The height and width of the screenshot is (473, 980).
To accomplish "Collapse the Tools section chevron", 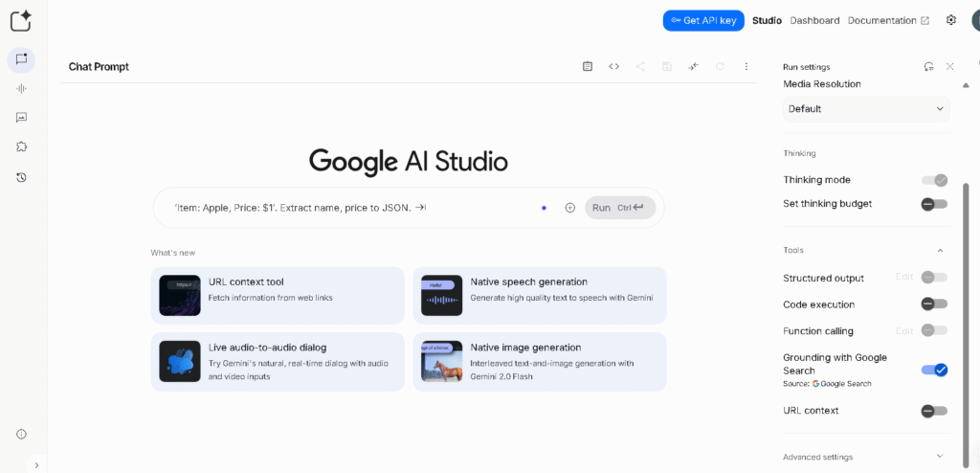I will point(940,250).
